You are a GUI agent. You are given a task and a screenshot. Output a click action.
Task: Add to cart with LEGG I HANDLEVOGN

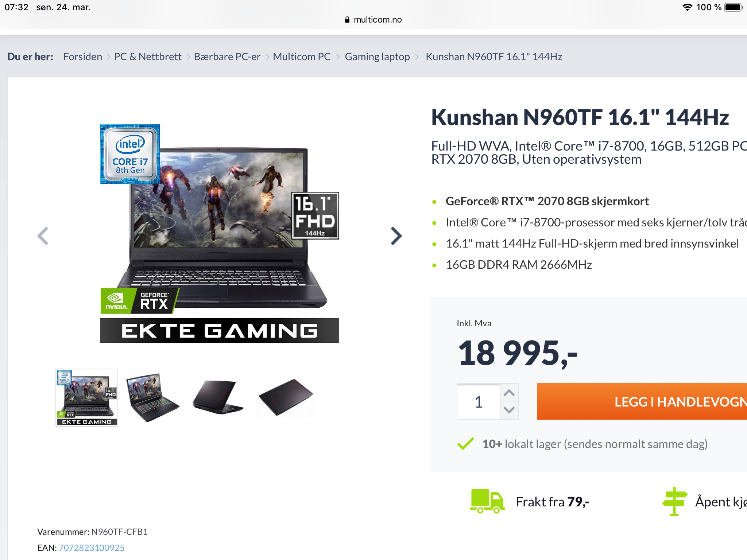coord(642,401)
